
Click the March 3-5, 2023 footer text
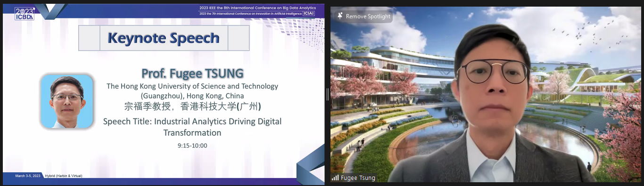point(28,176)
